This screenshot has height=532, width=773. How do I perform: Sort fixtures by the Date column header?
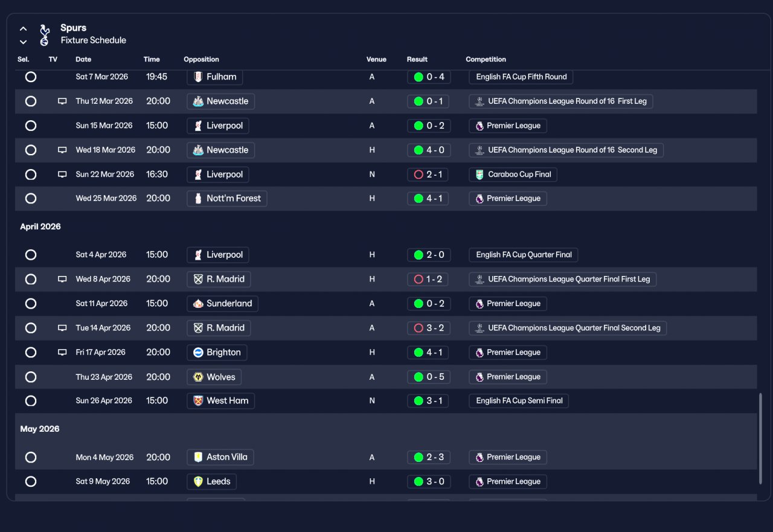(83, 59)
